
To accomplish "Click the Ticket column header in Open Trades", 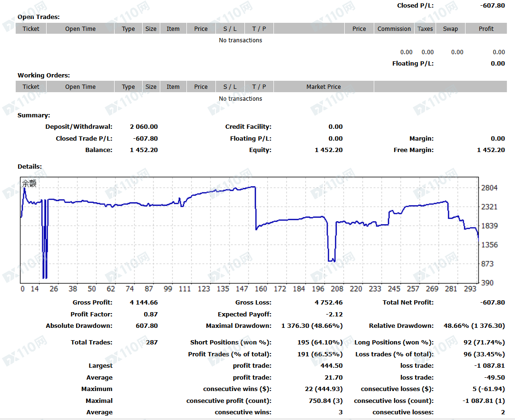I will 31,29.
